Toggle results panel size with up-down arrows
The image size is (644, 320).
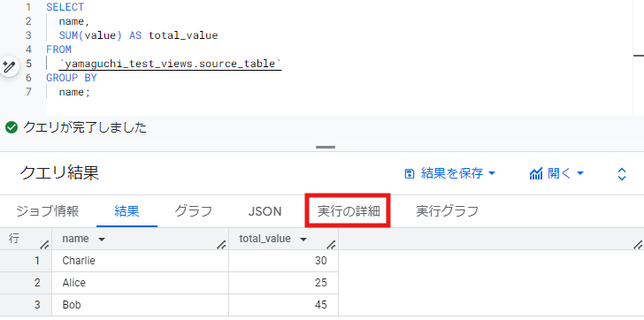[622, 174]
